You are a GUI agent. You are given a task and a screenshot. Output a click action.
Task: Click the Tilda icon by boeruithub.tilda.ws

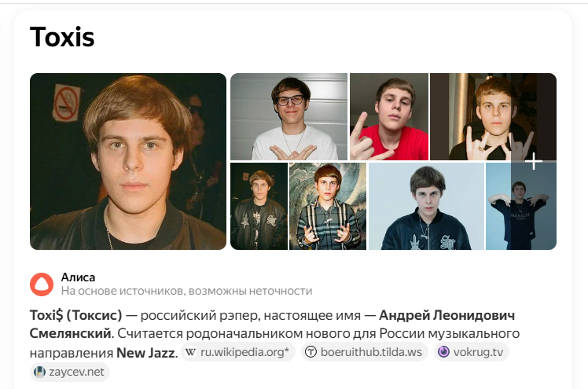pyautogui.click(x=311, y=352)
